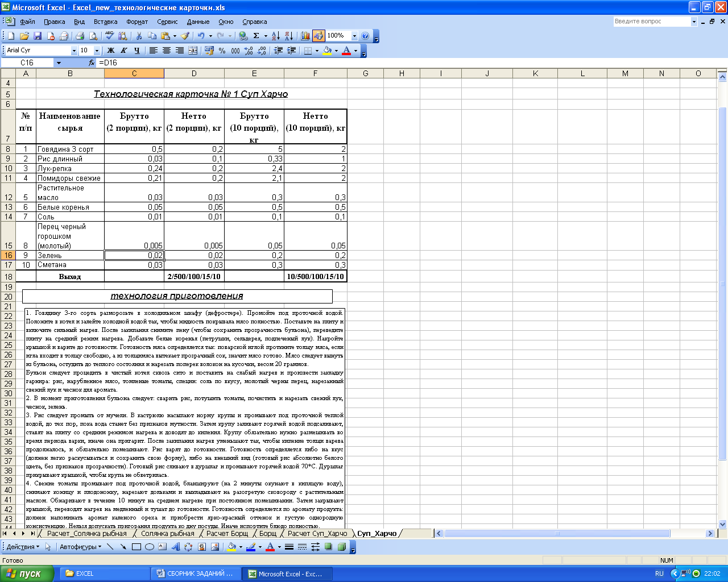Expand the 100% zoom dropdown
728x582 pixels.
click(x=354, y=36)
